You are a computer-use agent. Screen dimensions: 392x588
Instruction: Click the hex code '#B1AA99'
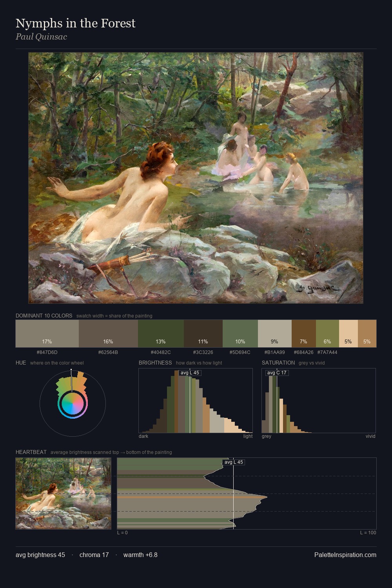pos(275,352)
